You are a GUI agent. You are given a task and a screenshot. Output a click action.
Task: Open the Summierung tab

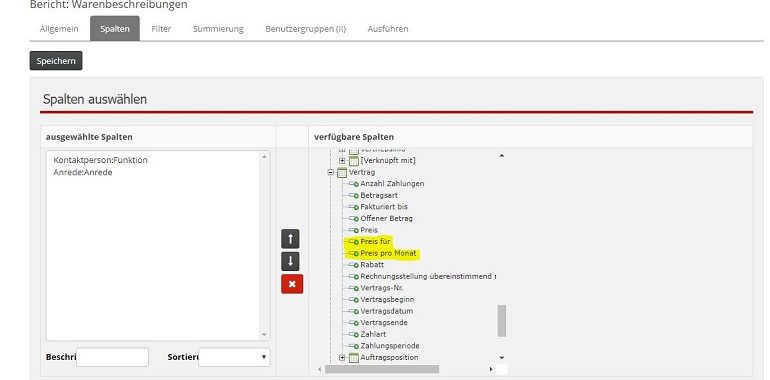218,28
